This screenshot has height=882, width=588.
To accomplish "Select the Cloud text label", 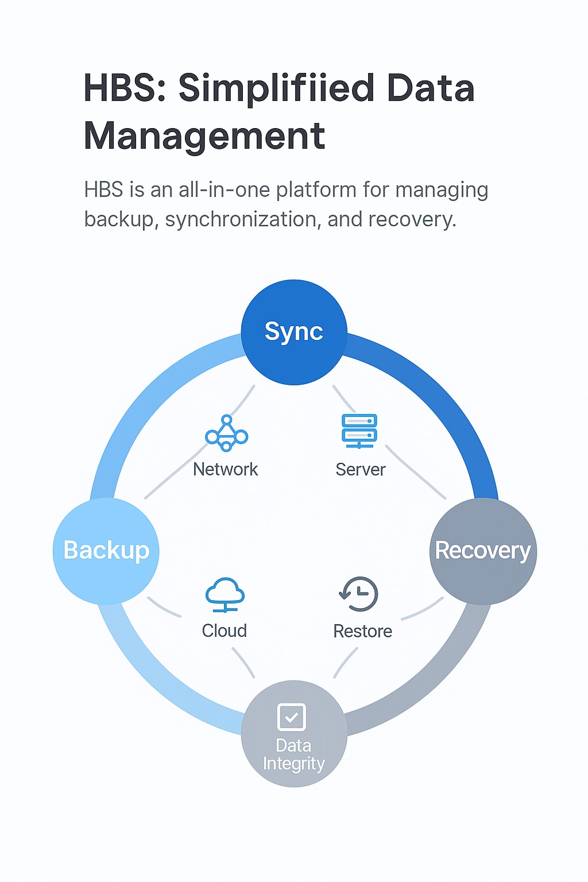I will point(224,630).
